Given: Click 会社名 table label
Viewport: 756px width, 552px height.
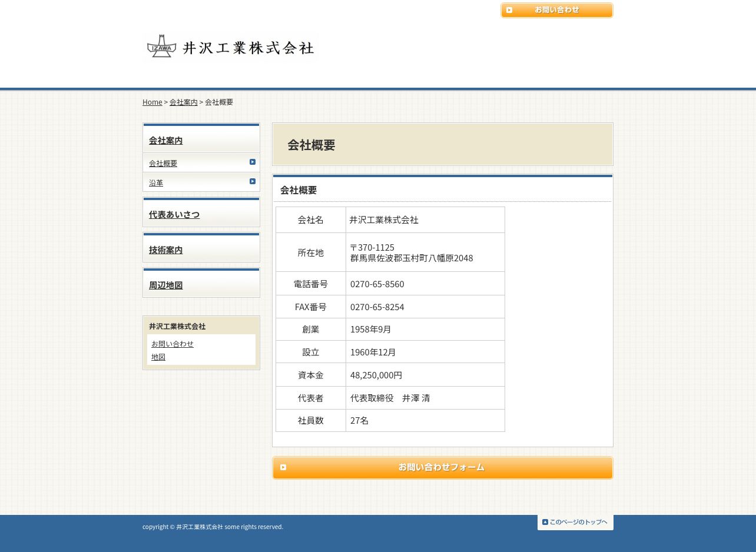Looking at the screenshot, I should coord(311,220).
